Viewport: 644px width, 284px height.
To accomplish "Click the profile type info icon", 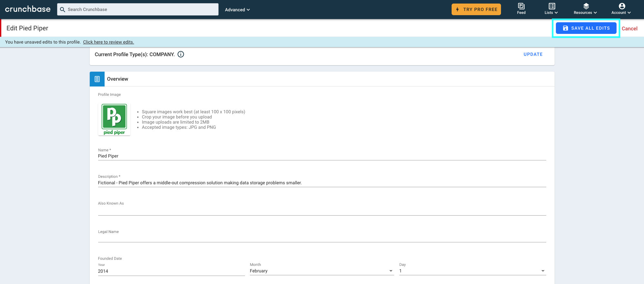I will pos(181,54).
